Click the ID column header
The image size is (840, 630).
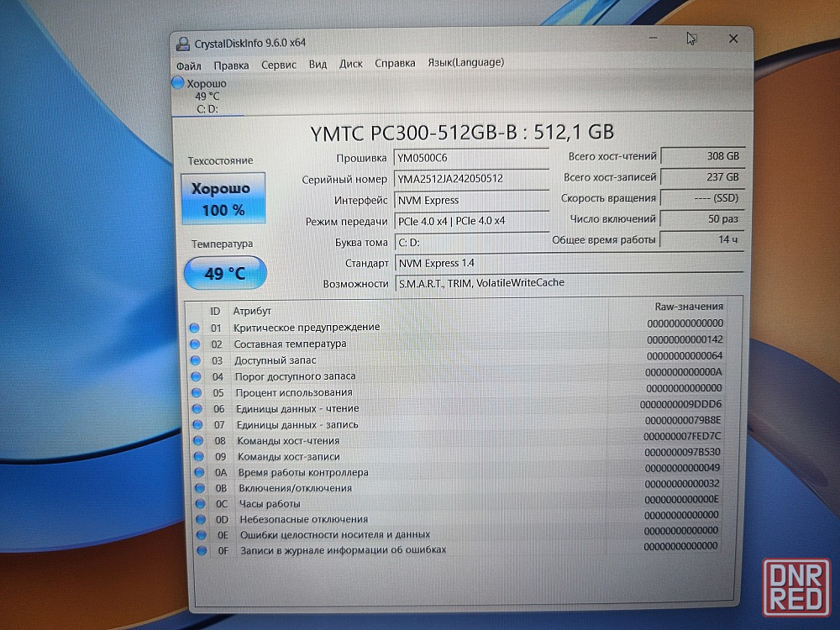pyautogui.click(x=215, y=312)
